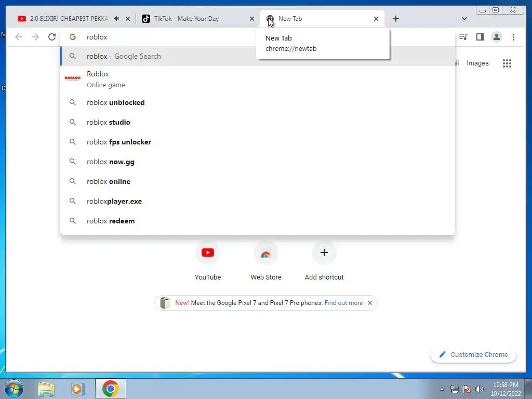Image resolution: width=532 pixels, height=399 pixels.
Task: Click the taskbar clock showing 12:58 PM
Action: pos(506,389)
